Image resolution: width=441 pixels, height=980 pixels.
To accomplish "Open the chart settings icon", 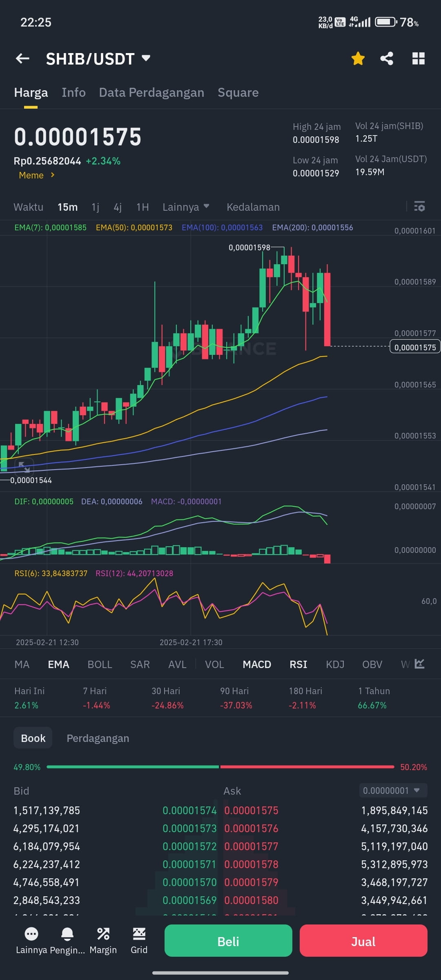I will point(419,206).
